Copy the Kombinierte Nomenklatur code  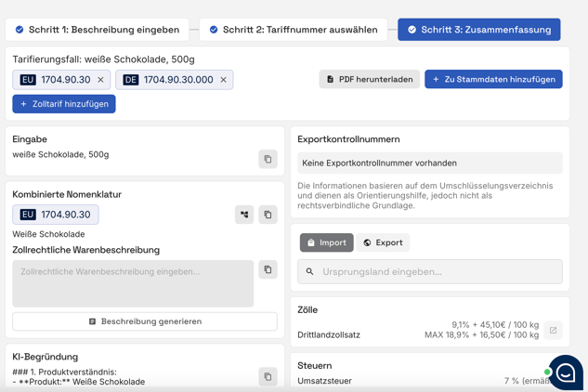point(268,215)
